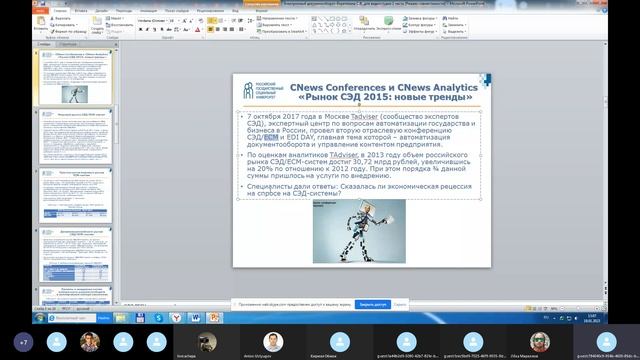The height and width of the screenshot is (360, 640).
Task: Open Shape Outline (Контур фигуры) menu
Action: (419, 25)
